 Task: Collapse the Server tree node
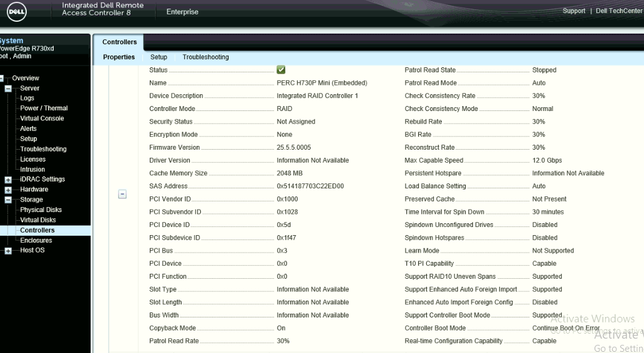pyautogui.click(x=8, y=89)
